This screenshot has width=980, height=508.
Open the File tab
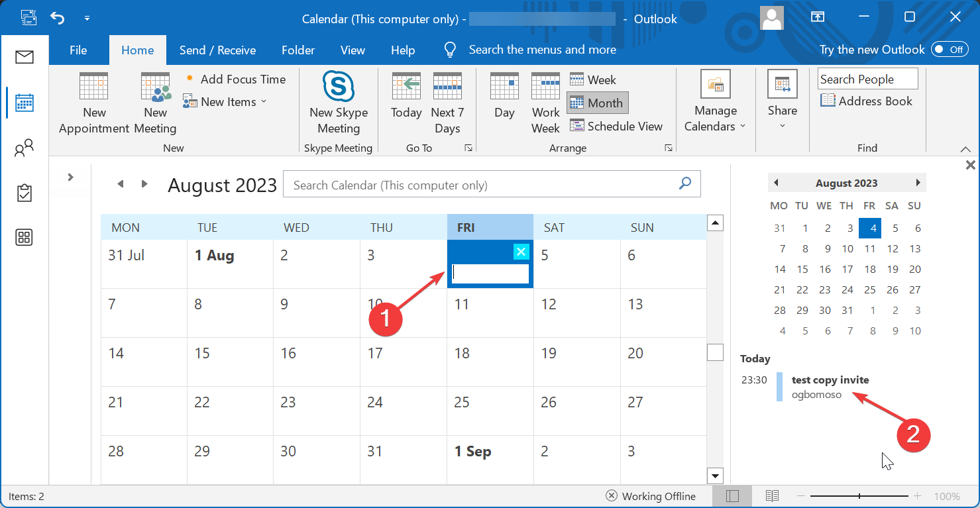click(x=78, y=50)
